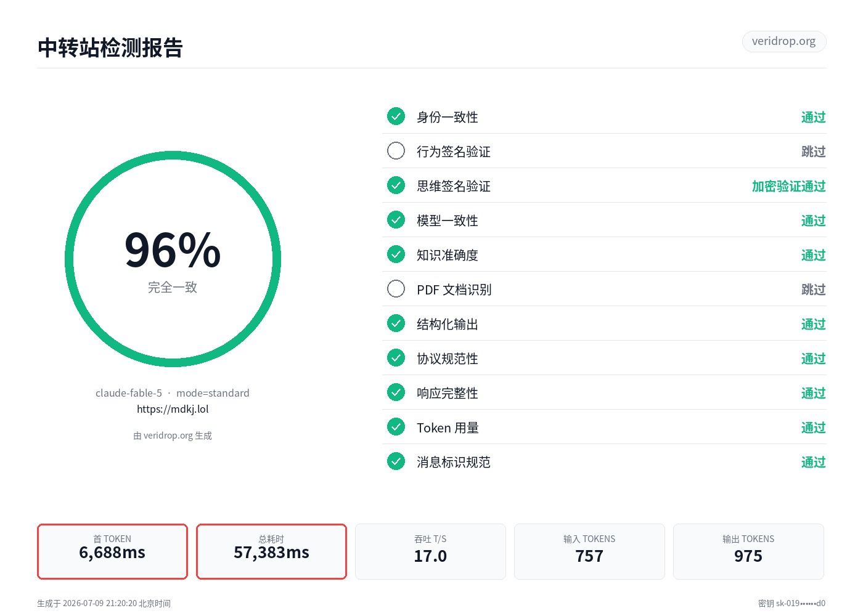The image size is (863, 616).
Task: Click the green check icon beside 知识准确度
Action: pyautogui.click(x=396, y=254)
